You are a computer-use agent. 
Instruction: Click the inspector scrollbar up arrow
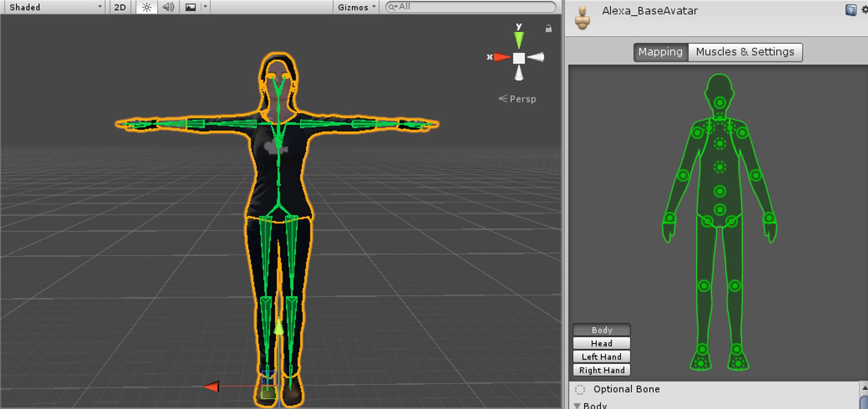[864, 388]
